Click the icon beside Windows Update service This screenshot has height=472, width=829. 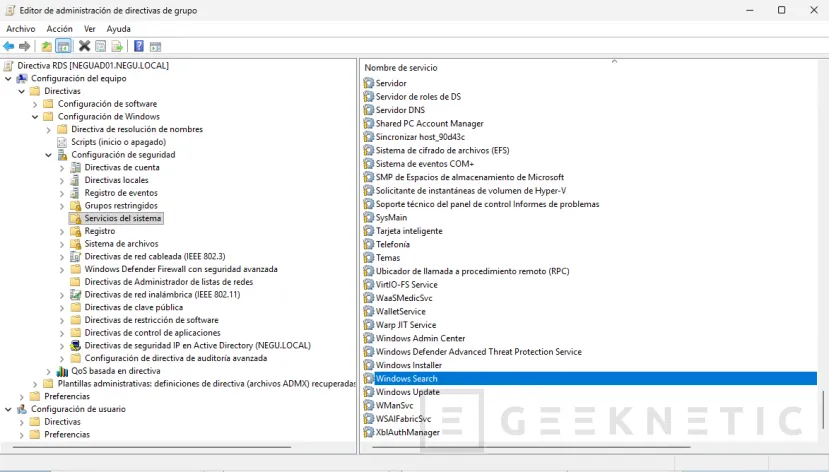pyautogui.click(x=369, y=392)
